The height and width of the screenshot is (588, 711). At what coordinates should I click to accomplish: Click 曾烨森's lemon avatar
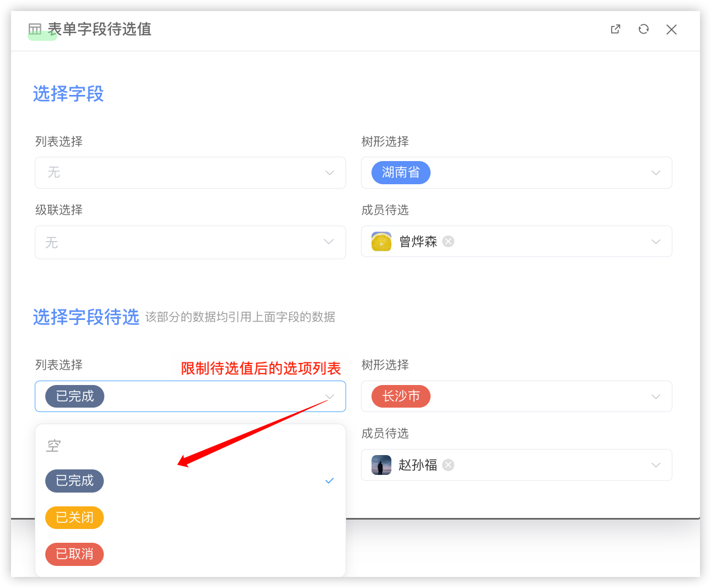click(381, 242)
